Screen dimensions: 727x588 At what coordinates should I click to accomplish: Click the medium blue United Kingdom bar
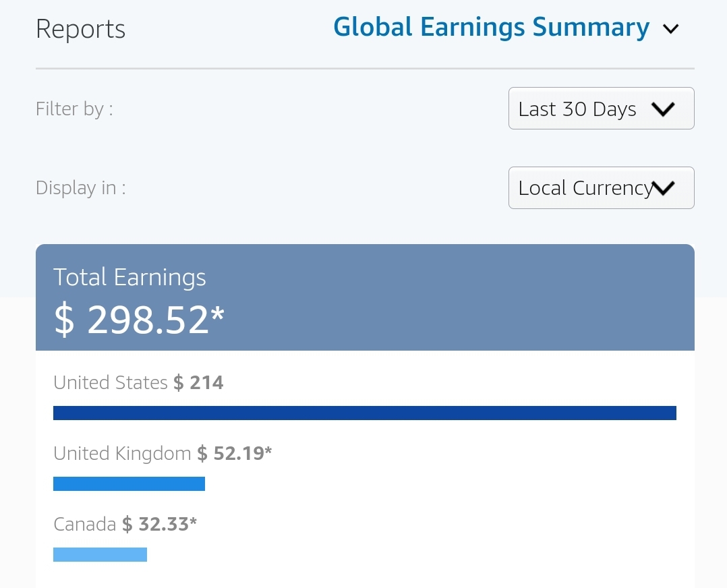(x=129, y=483)
